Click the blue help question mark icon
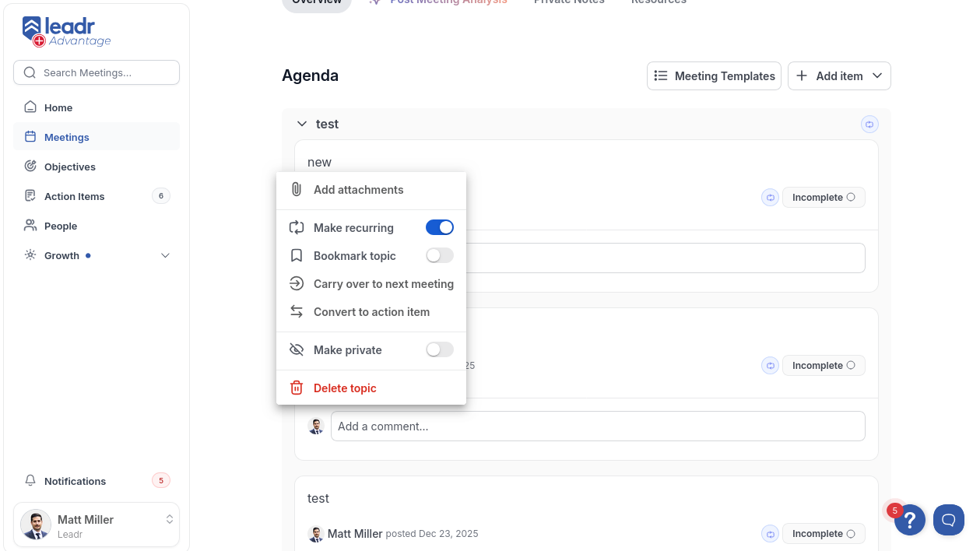The height and width of the screenshot is (551, 980). click(909, 520)
